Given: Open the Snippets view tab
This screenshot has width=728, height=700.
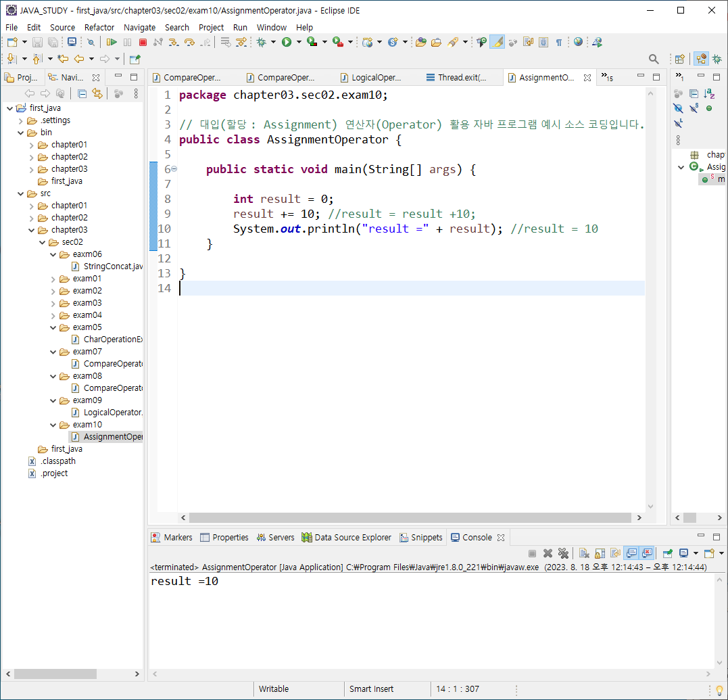Looking at the screenshot, I should coord(421,538).
